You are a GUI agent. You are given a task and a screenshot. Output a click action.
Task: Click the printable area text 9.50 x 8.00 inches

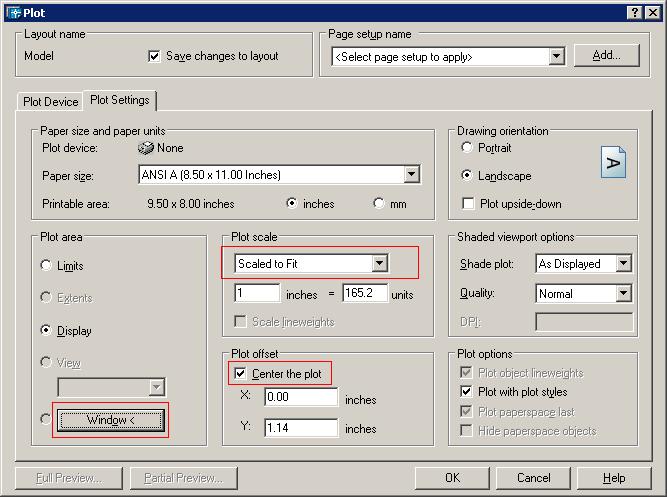tap(191, 204)
